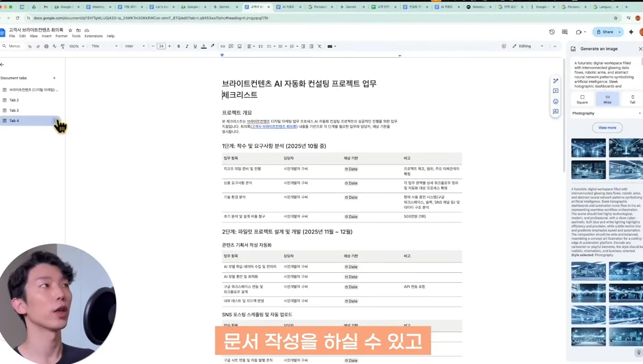Click the floating emoji reaction icon
This screenshot has height=364, width=643.
555,101
